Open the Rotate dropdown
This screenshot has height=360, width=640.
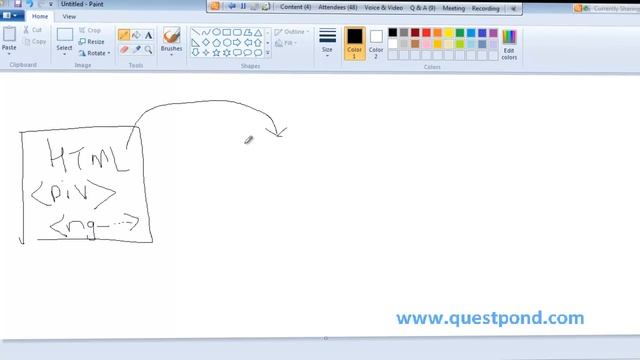pos(95,53)
